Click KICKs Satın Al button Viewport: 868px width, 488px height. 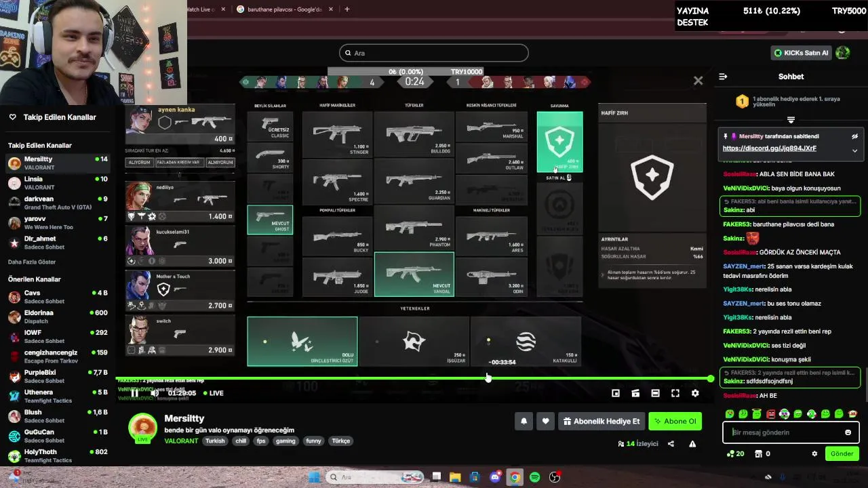pos(802,53)
